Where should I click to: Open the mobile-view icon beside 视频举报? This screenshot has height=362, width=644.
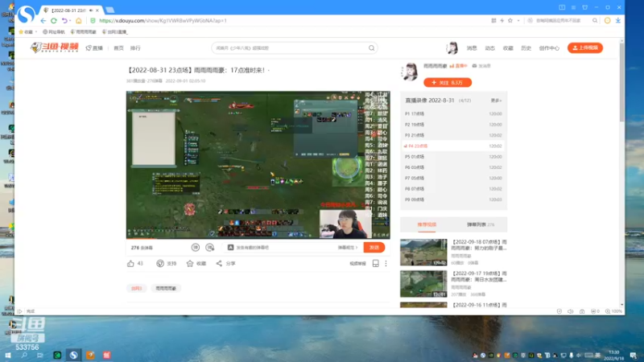click(x=375, y=264)
